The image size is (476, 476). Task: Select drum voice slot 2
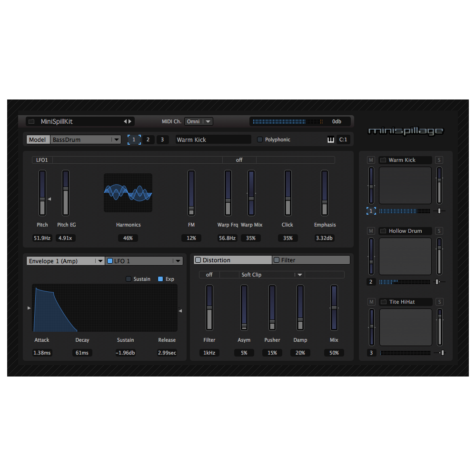148,139
